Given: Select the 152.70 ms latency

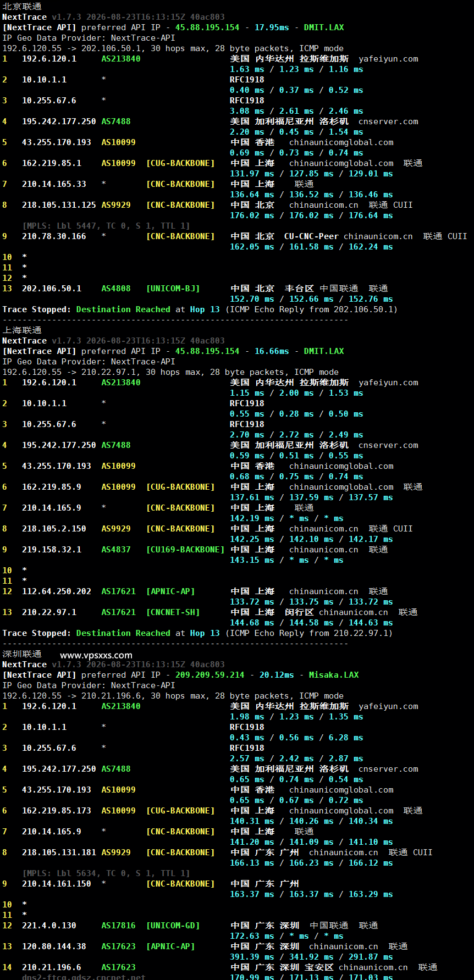Looking at the screenshot, I should click(252, 299).
